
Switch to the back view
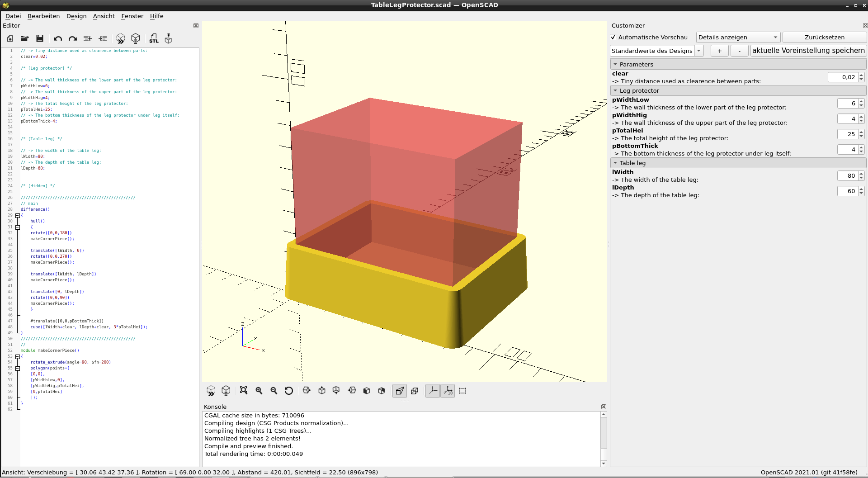click(x=382, y=391)
